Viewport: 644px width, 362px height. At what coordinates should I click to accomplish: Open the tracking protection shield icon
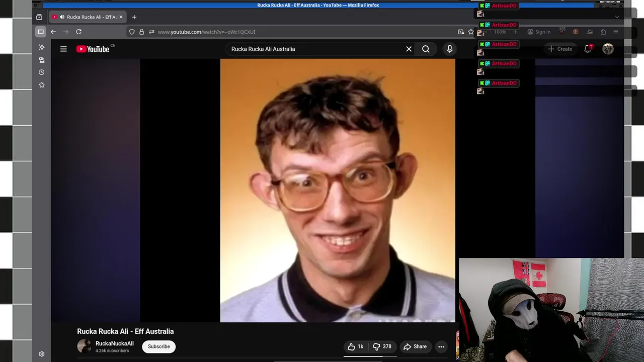132,32
